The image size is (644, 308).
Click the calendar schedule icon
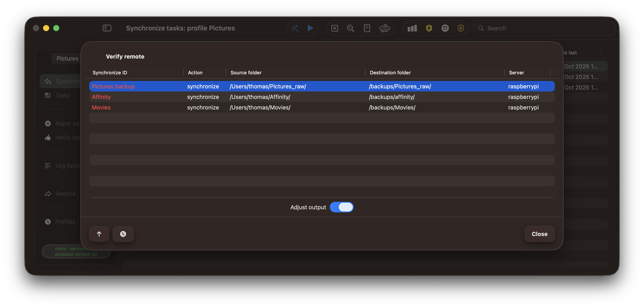(x=445, y=28)
